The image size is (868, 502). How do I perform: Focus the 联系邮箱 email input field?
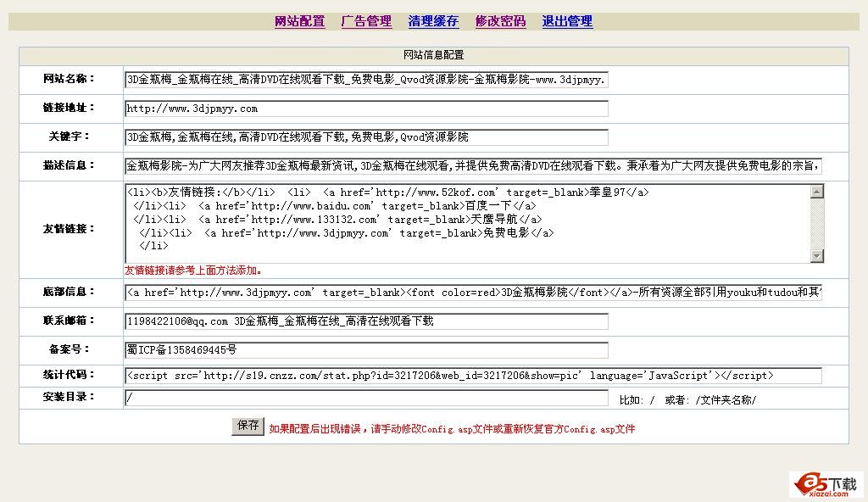point(366,321)
